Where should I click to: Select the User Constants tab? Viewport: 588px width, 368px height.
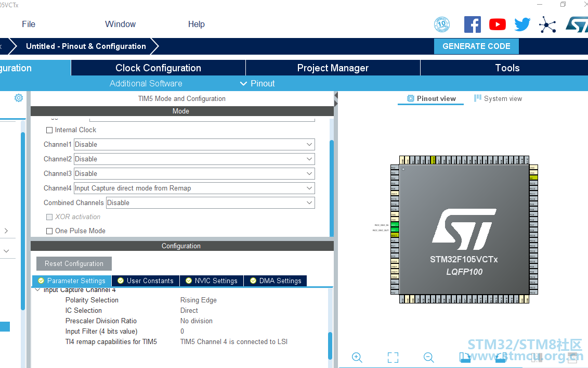146,281
